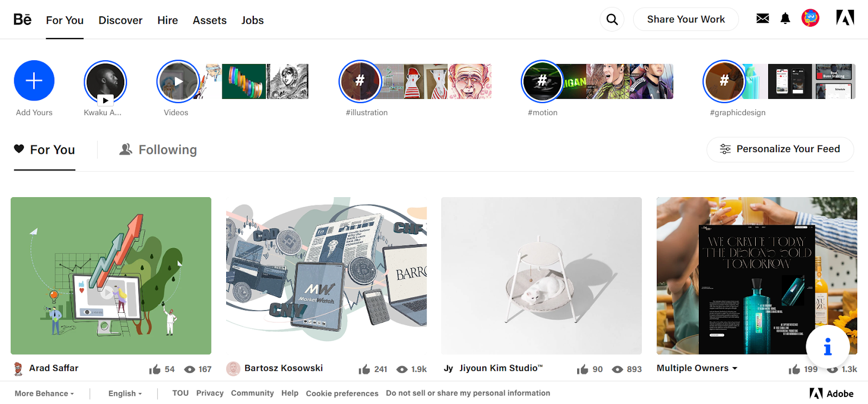Viewport: 868px width, 404px height.
Task: Expand Multiple Owners dropdown
Action: pyautogui.click(x=697, y=368)
